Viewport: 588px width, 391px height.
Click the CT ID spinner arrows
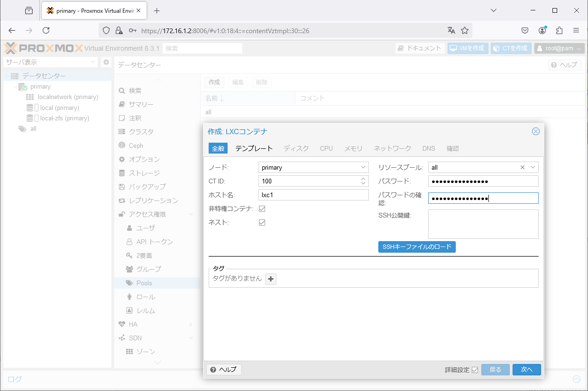pyautogui.click(x=363, y=181)
